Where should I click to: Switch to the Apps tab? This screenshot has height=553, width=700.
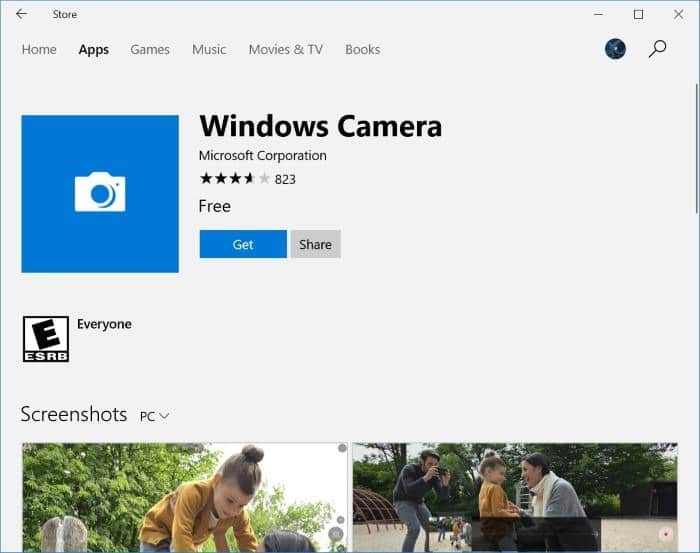(x=94, y=50)
